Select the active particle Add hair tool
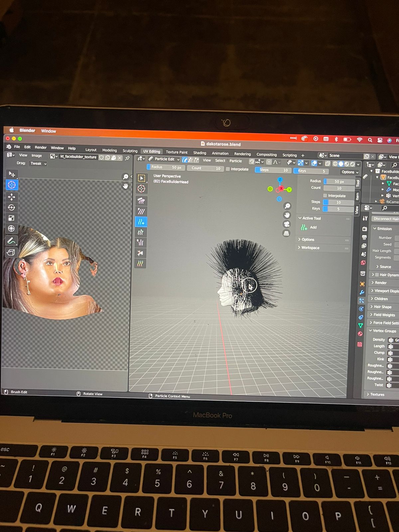Viewport: 399px width, 532px height. [x=141, y=222]
